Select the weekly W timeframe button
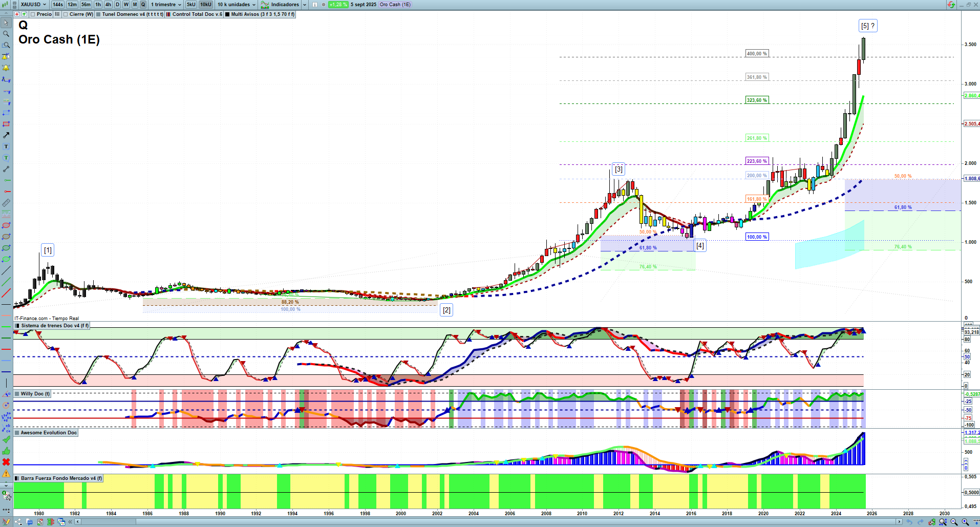The width and height of the screenshot is (980, 527). 126,5
